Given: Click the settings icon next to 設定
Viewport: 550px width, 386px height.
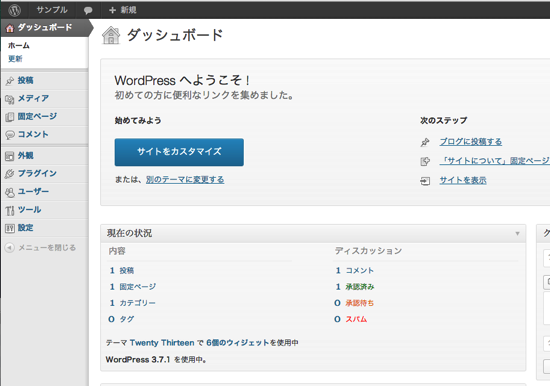Looking at the screenshot, I should point(10,228).
